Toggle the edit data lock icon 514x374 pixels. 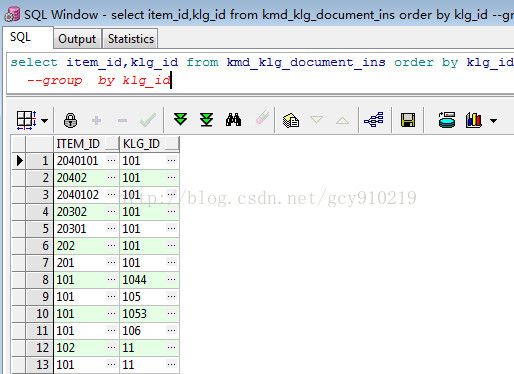click(70, 120)
